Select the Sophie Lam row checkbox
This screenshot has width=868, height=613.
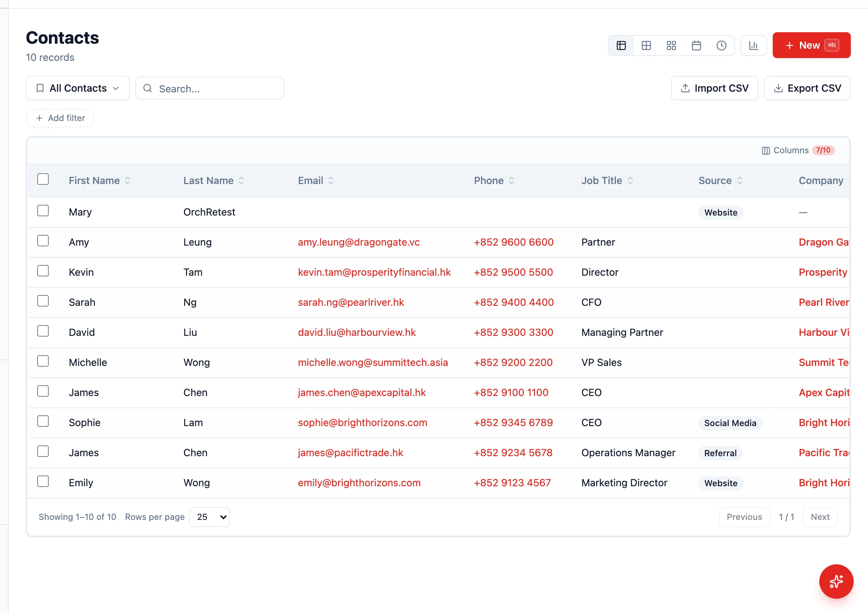click(43, 421)
